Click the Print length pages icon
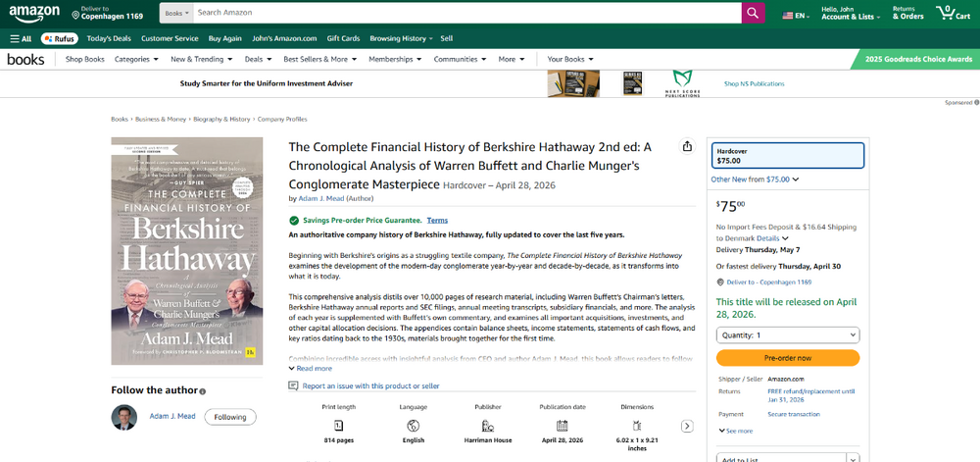 pos(339,426)
